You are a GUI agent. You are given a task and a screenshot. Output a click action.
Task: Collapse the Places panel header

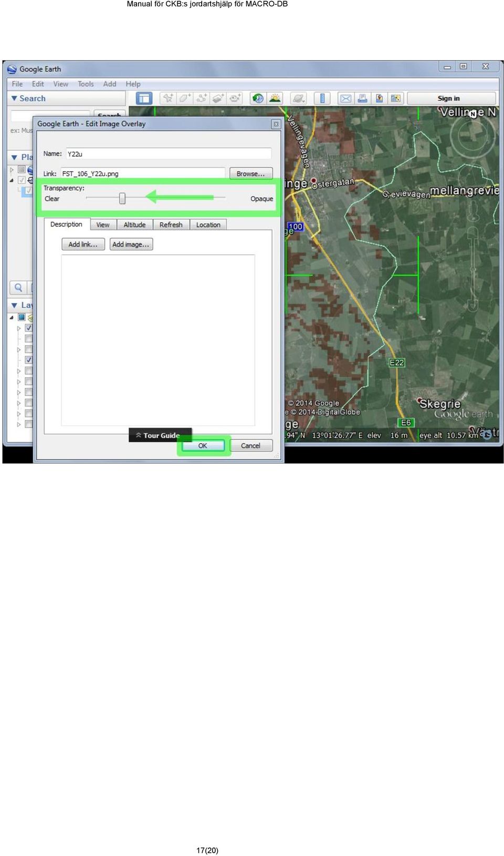coord(14,157)
